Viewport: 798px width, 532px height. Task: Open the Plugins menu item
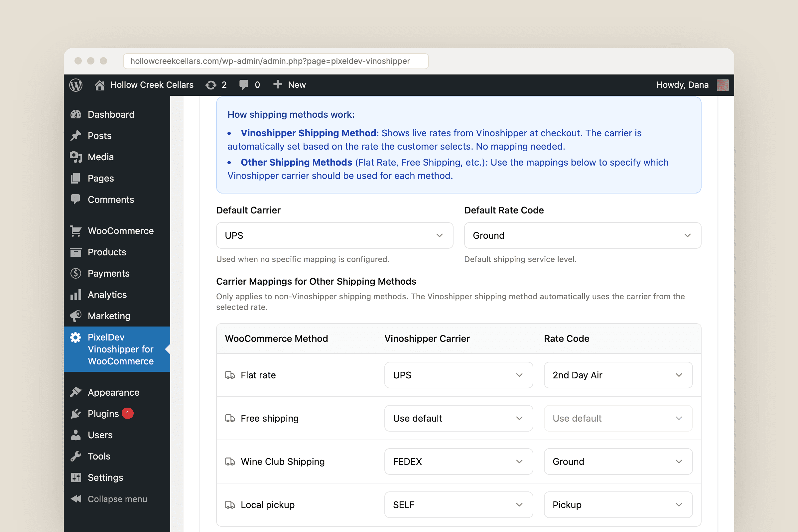click(117, 414)
